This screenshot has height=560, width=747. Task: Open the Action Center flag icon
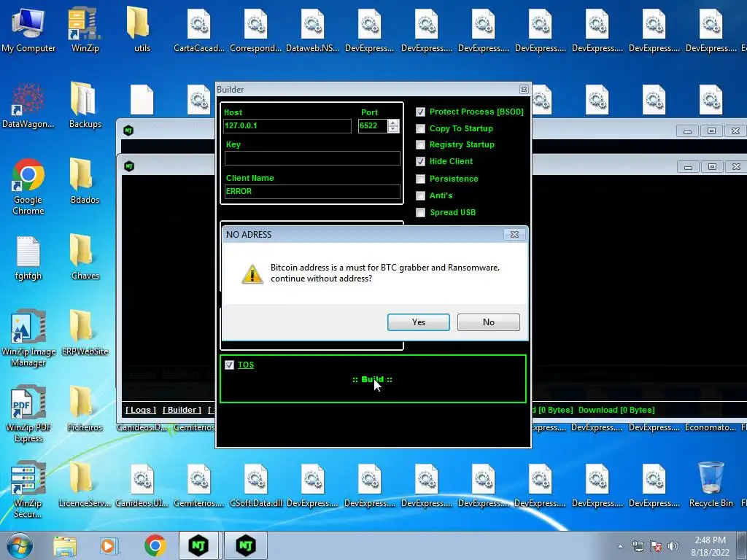[x=656, y=546]
